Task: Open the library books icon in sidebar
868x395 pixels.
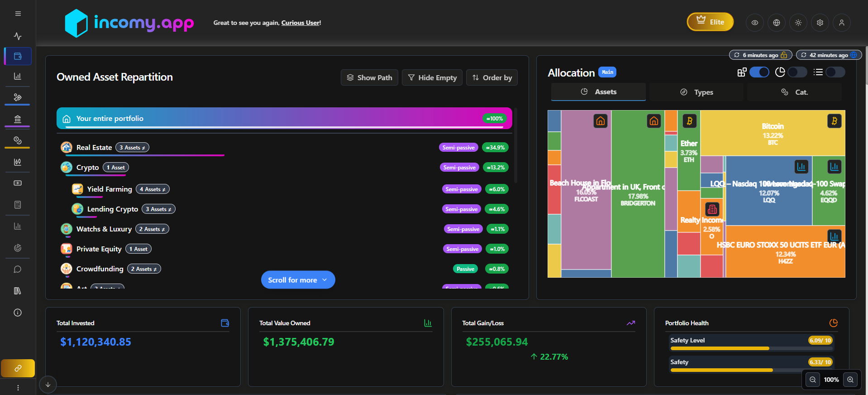Action: click(x=18, y=291)
